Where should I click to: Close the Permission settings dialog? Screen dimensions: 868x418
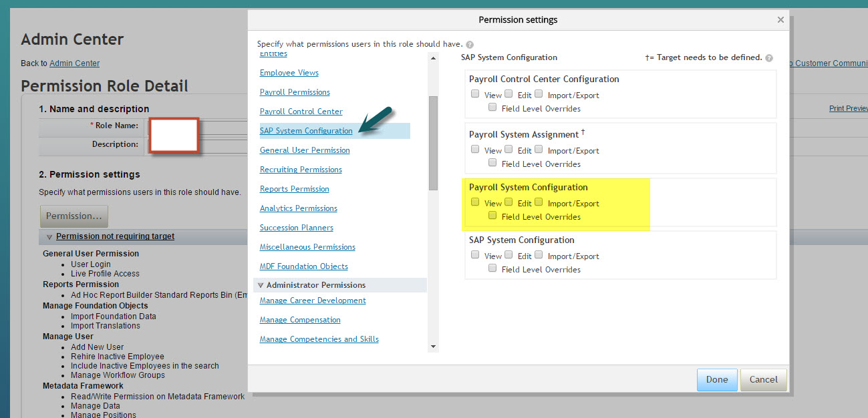(x=780, y=20)
